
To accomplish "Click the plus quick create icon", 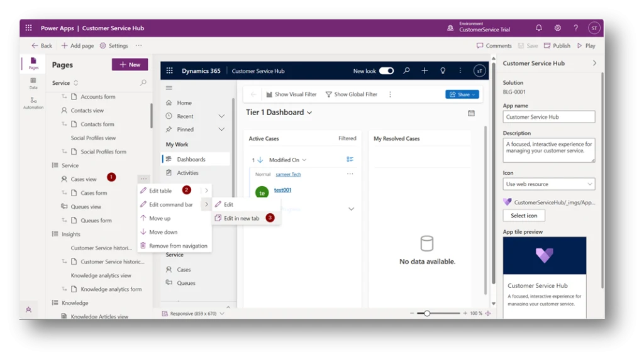I will 425,70.
